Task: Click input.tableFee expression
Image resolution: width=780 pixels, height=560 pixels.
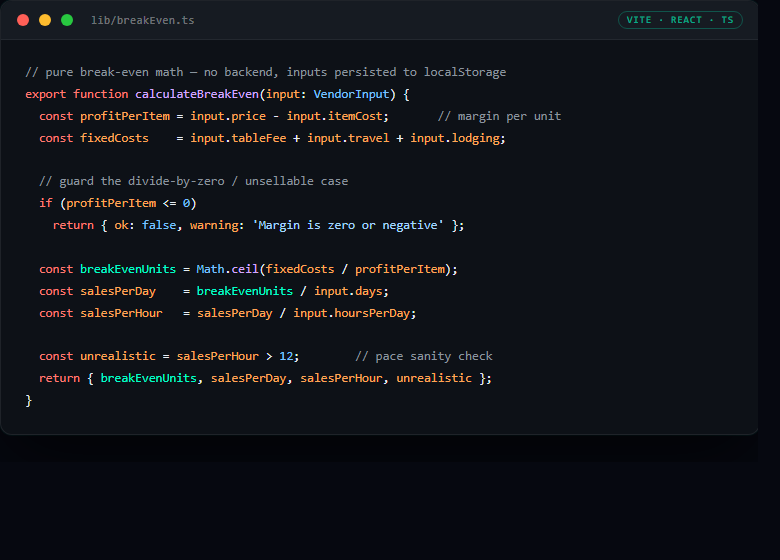Action: [238, 138]
